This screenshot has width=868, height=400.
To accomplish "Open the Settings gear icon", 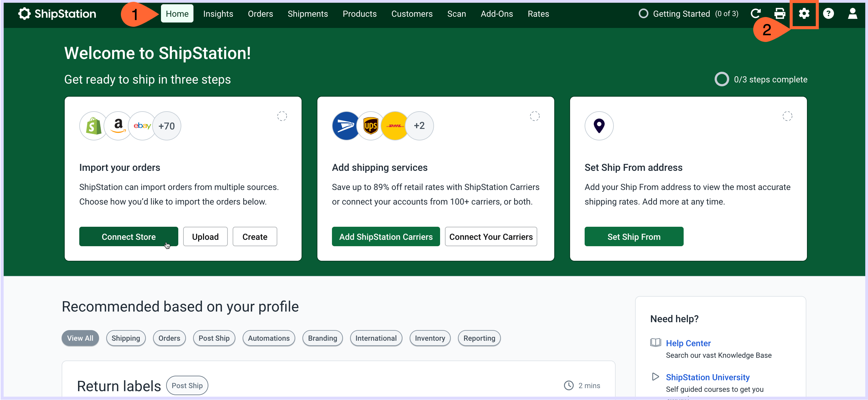I will (804, 13).
